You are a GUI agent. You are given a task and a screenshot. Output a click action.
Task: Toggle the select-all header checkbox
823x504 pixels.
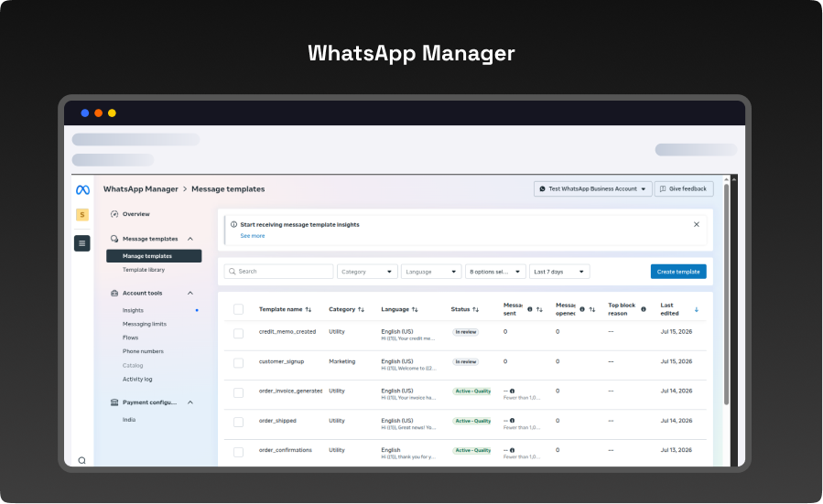click(238, 309)
